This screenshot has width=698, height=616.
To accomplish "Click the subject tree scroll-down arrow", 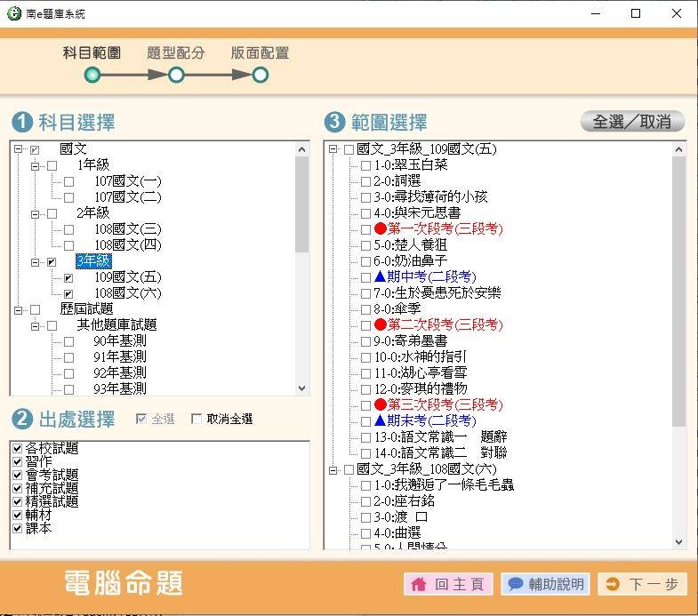I will [301, 388].
